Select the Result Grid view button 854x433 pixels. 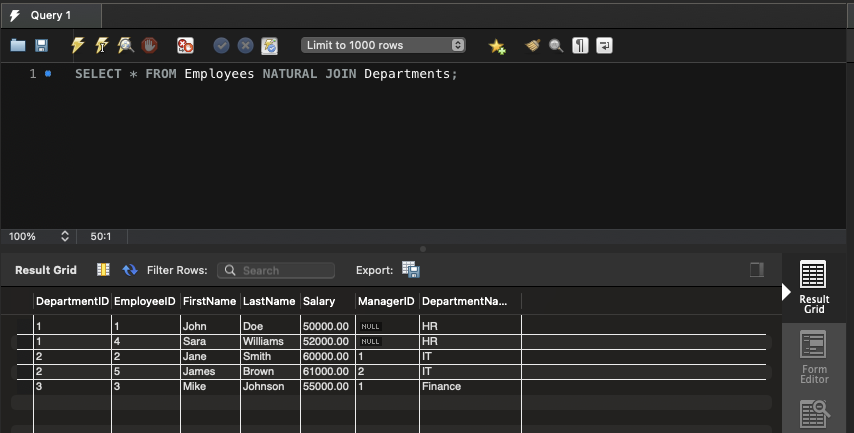tap(814, 288)
